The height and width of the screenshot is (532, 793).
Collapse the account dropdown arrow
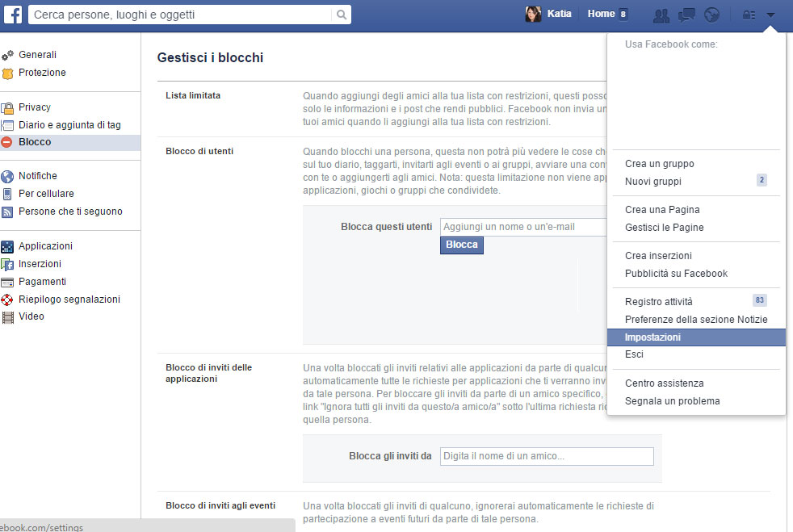(x=770, y=15)
